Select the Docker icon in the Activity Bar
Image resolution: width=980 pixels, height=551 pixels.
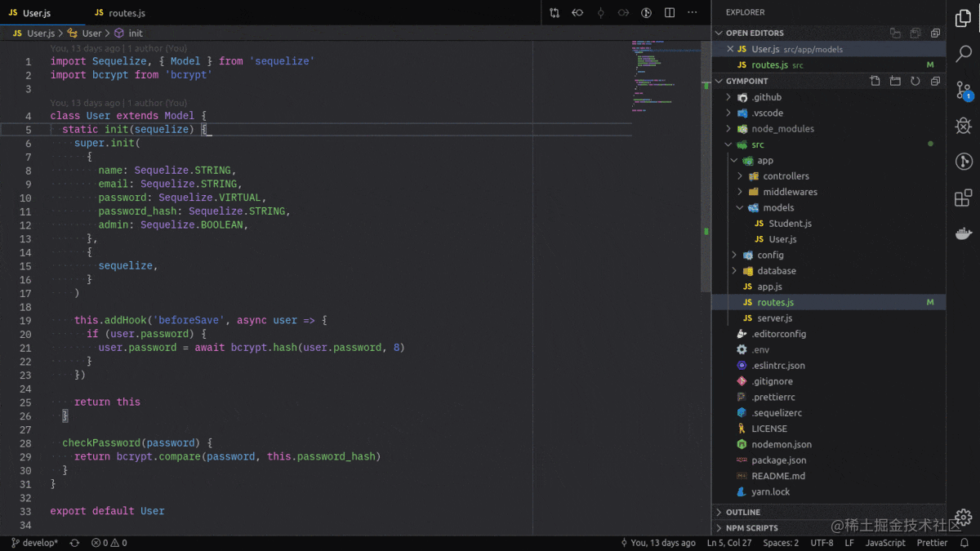964,233
